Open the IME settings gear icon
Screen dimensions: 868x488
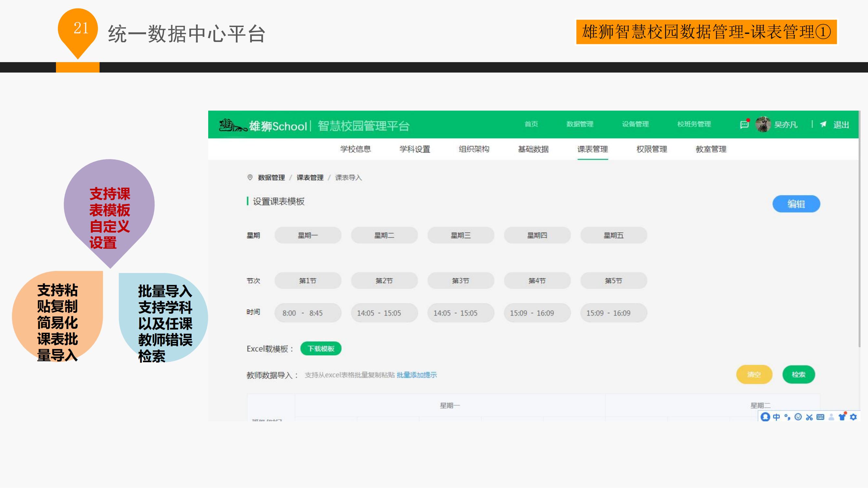(853, 417)
